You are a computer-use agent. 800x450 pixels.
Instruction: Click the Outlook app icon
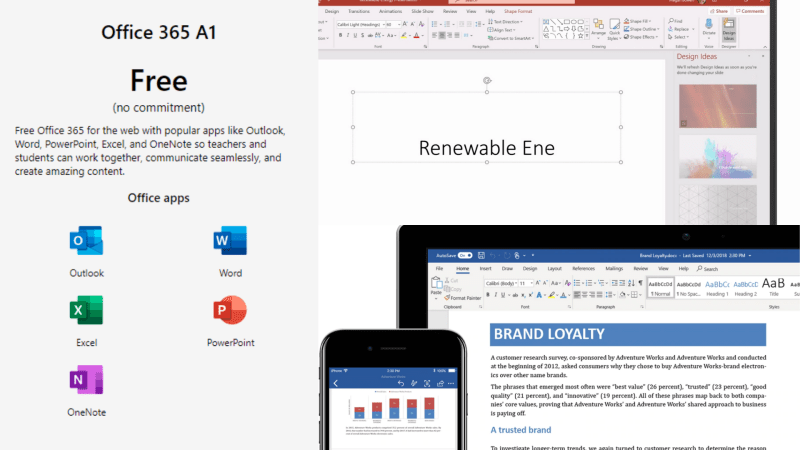[86, 242]
